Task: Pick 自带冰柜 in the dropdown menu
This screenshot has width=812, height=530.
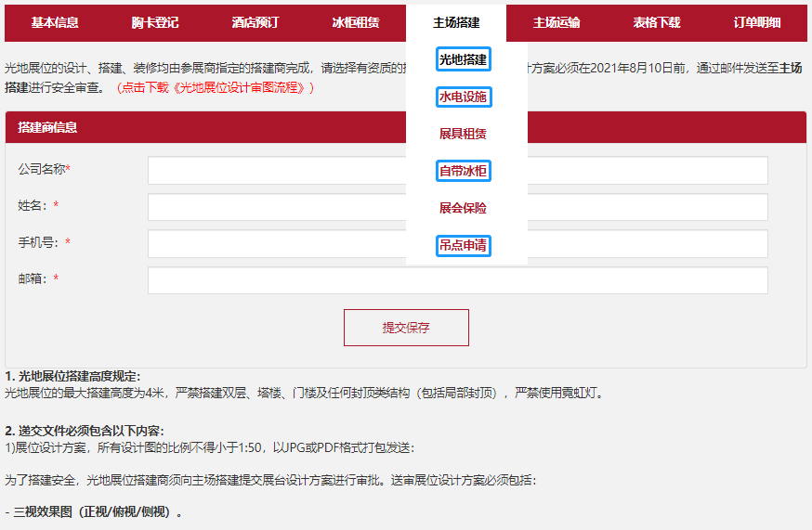Action: (463, 171)
